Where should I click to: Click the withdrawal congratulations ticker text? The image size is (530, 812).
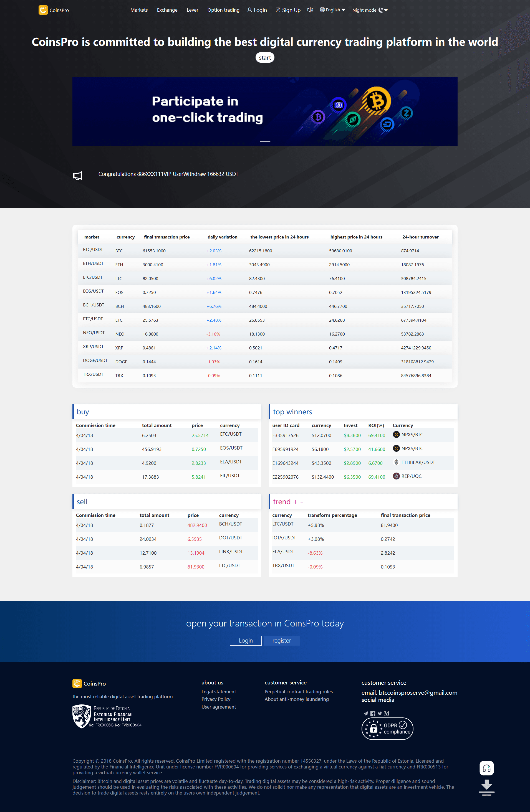tap(168, 174)
